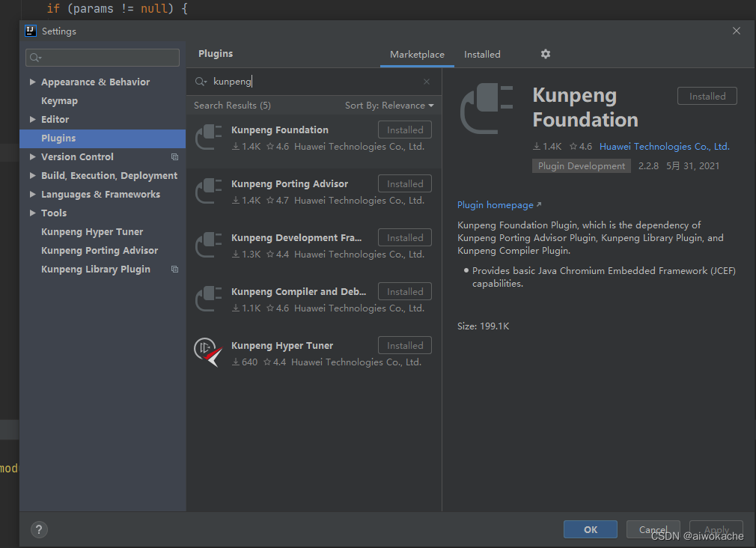
Task: Click the Plugin Development tag
Action: coord(582,166)
